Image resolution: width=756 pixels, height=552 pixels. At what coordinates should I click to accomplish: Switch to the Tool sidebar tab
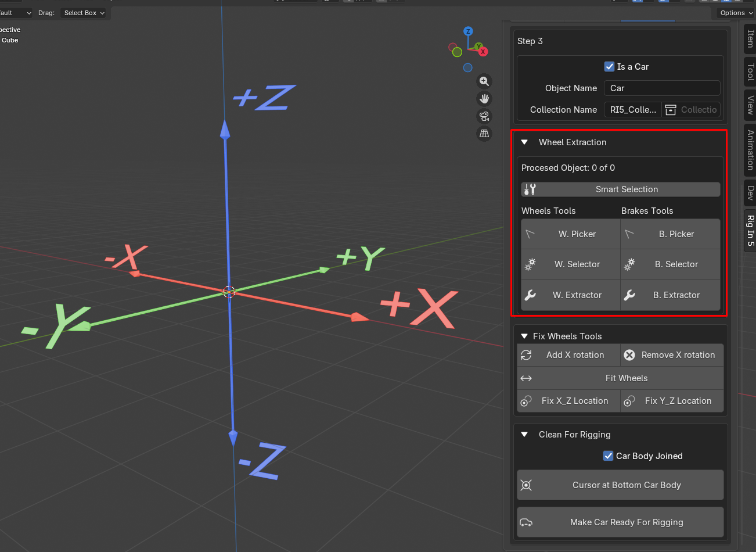750,71
